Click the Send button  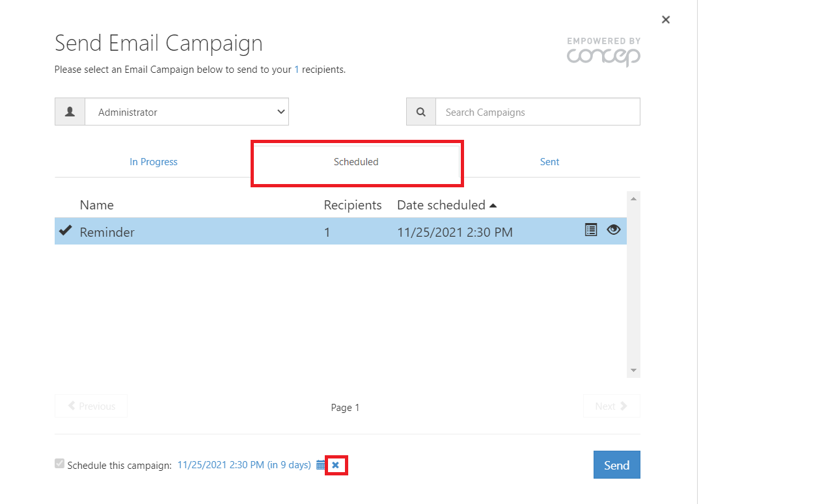(x=616, y=465)
